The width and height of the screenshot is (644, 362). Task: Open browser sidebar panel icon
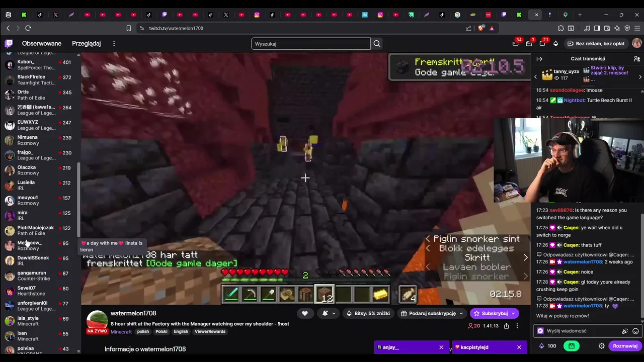(597, 28)
